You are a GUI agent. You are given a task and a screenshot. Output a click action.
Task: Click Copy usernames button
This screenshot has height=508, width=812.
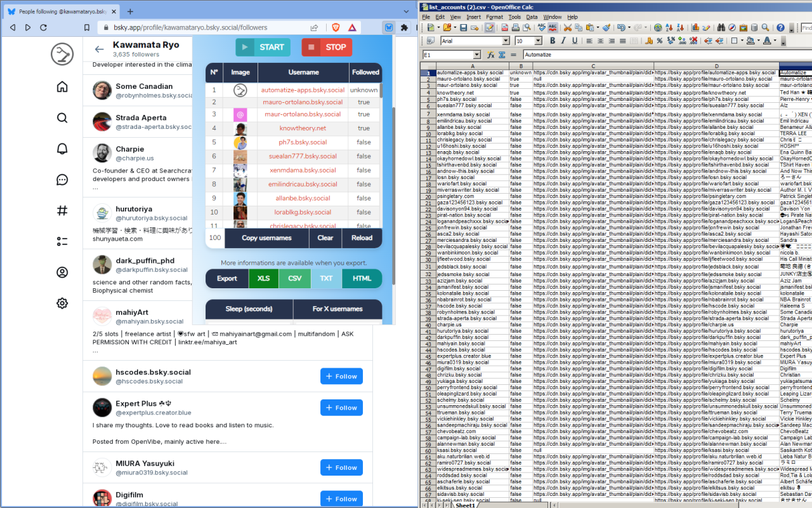266,238
